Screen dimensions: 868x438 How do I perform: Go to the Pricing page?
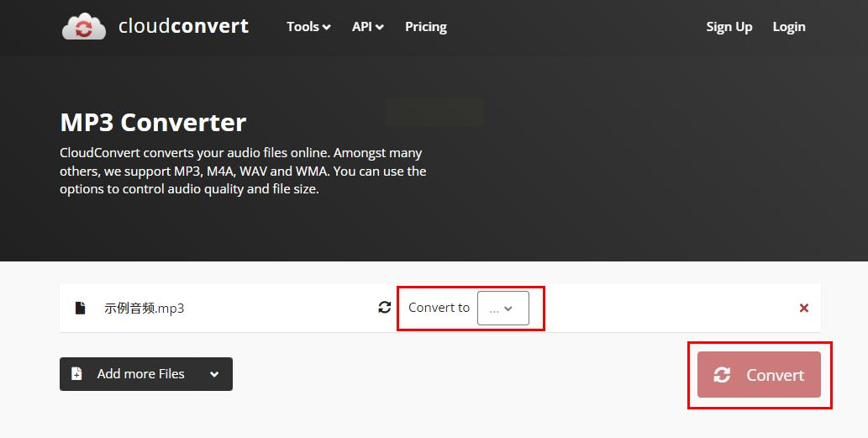tap(426, 27)
